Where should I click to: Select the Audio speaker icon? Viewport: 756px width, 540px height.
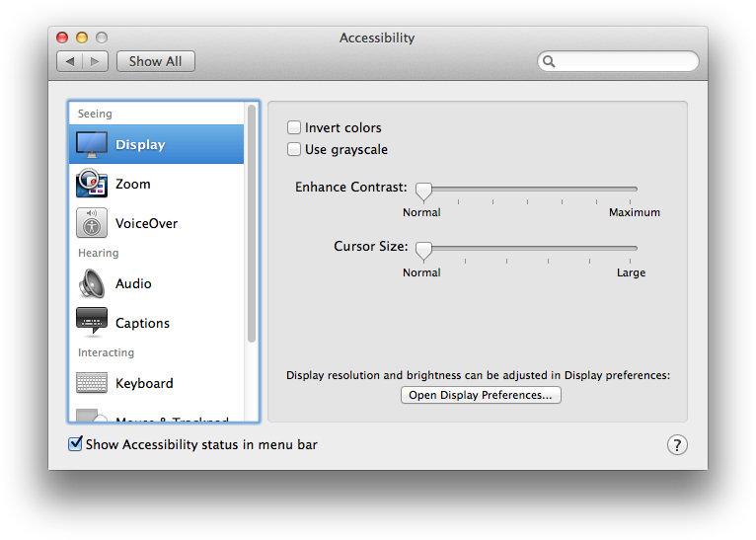click(92, 283)
